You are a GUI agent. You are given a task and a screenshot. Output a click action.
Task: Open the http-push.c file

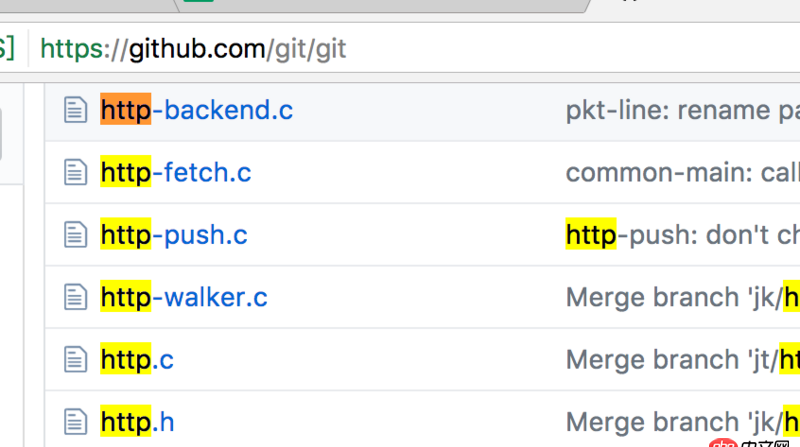pos(173,235)
